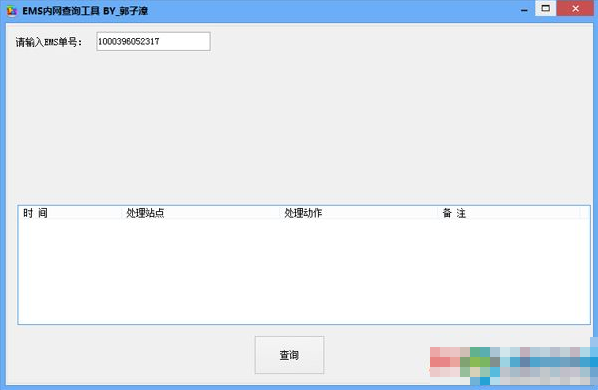Screen dimensions: 598x390
Task: Click the 查询 button
Action: [289, 355]
